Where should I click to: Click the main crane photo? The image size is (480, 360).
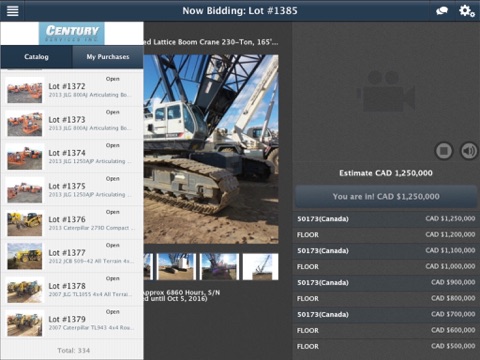tap(211, 149)
